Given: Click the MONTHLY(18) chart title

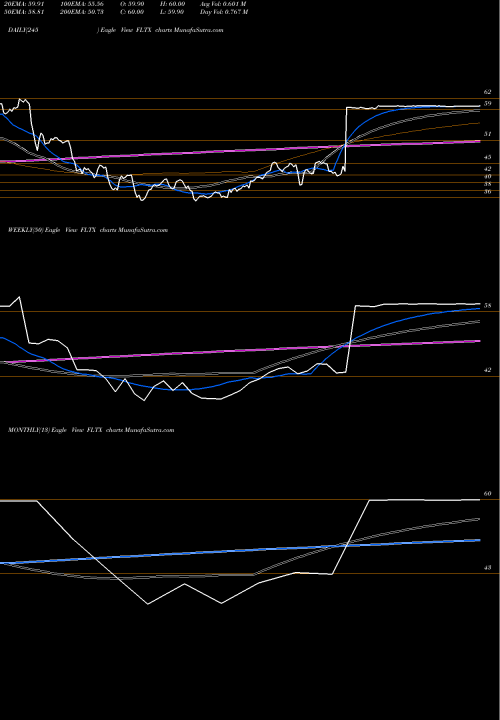Looking at the screenshot, I should coord(91,430).
